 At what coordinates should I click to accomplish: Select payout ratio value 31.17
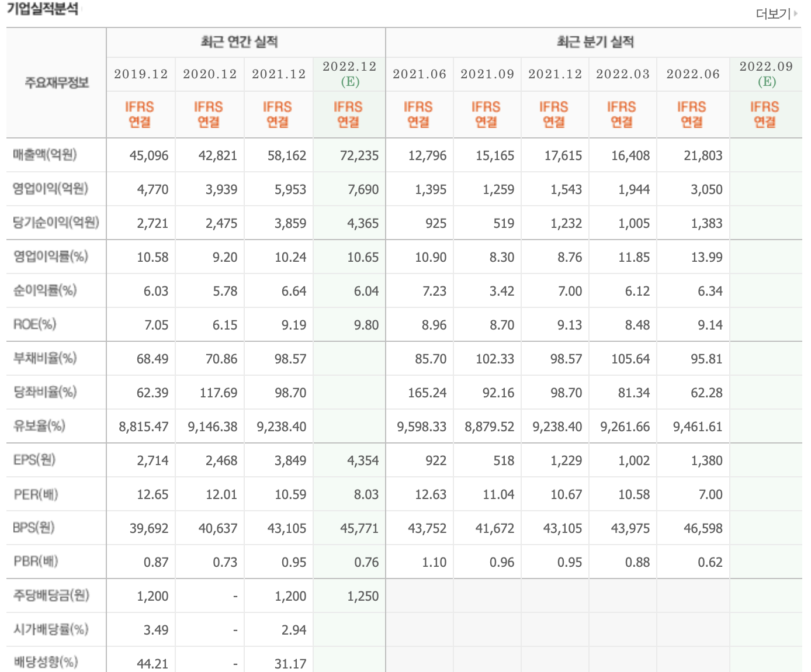click(290, 664)
